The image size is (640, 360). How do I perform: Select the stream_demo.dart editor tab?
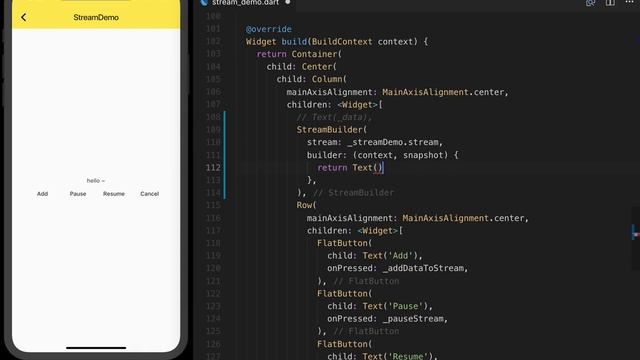tap(245, 2)
